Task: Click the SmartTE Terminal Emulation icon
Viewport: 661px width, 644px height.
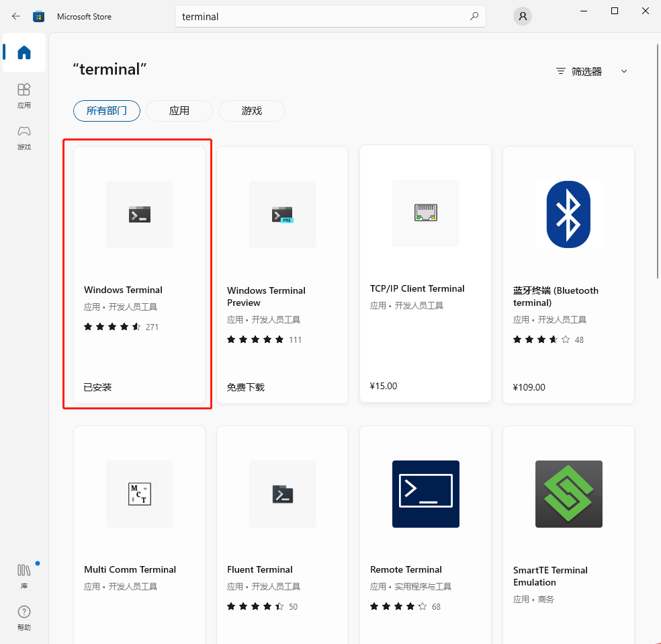Action: tap(568, 494)
